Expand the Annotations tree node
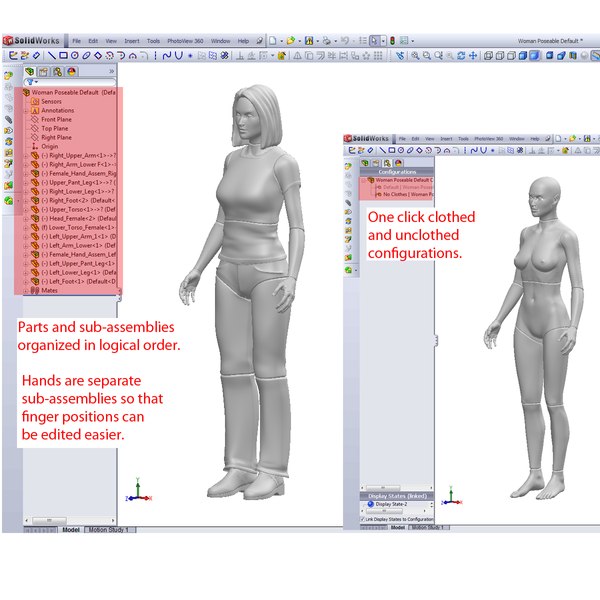Viewport: 600px width, 600px height. (x=26, y=111)
